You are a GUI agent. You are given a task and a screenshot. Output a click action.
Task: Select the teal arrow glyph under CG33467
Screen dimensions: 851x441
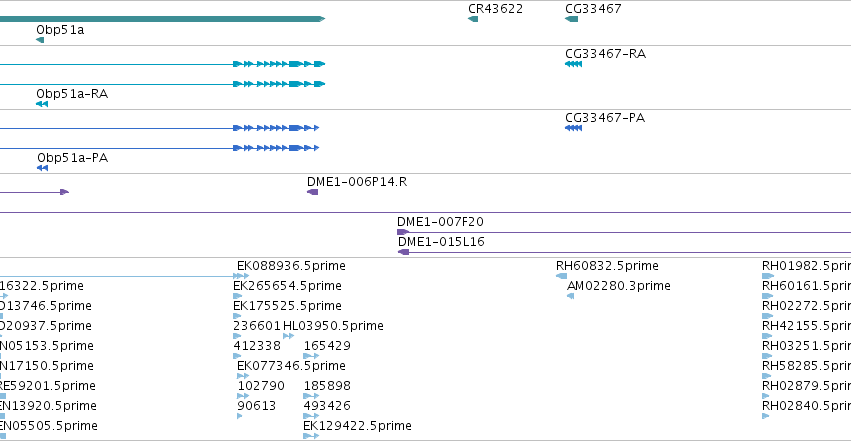coord(571,19)
